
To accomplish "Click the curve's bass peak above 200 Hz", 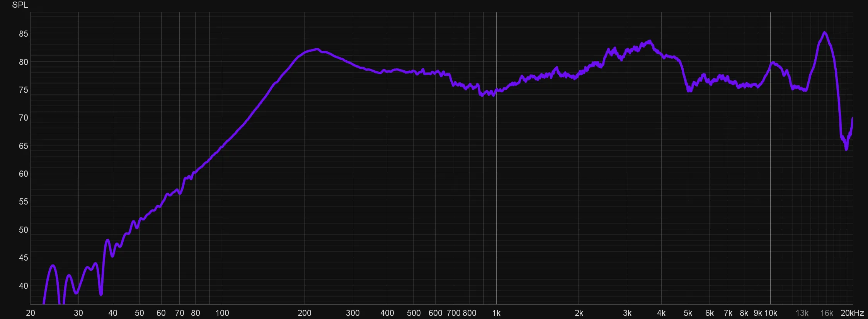I will (317, 49).
